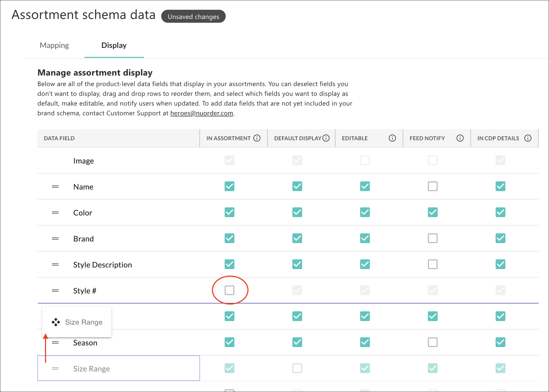
Task: Uncheck In CDP Details for Season
Action: 500,342
